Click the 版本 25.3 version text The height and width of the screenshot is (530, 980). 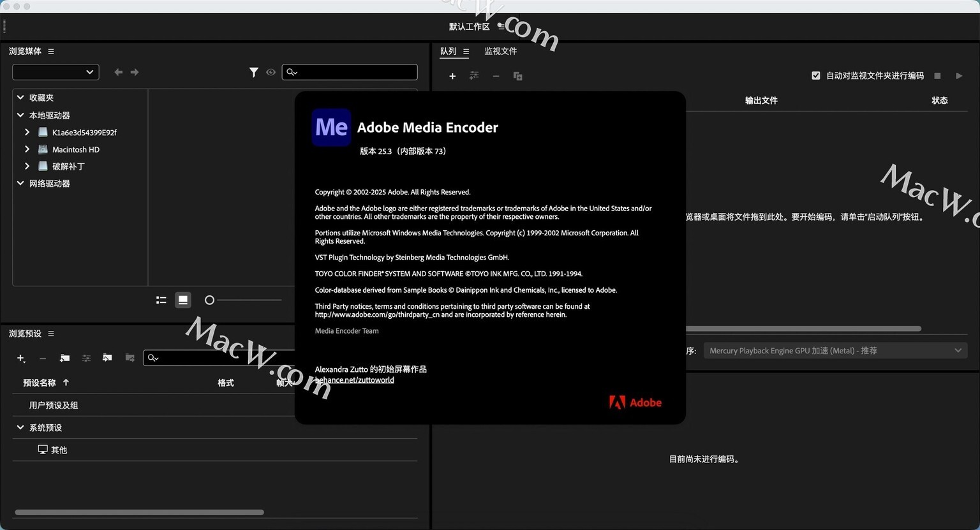[403, 151]
